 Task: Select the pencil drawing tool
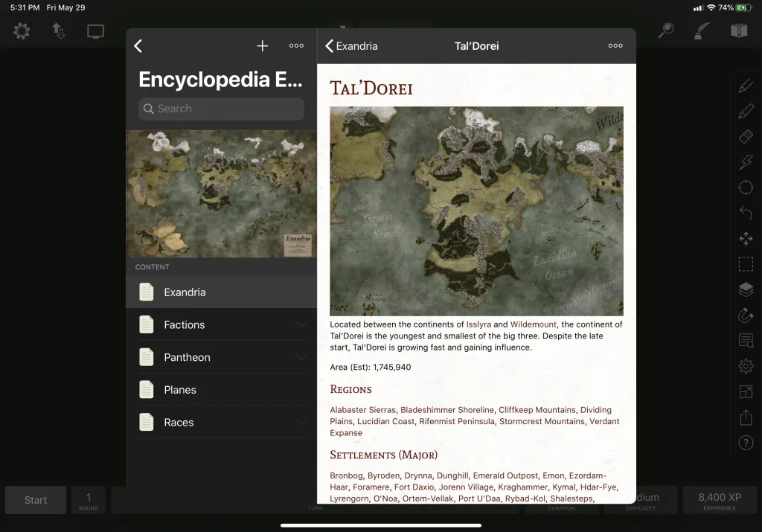point(746,86)
